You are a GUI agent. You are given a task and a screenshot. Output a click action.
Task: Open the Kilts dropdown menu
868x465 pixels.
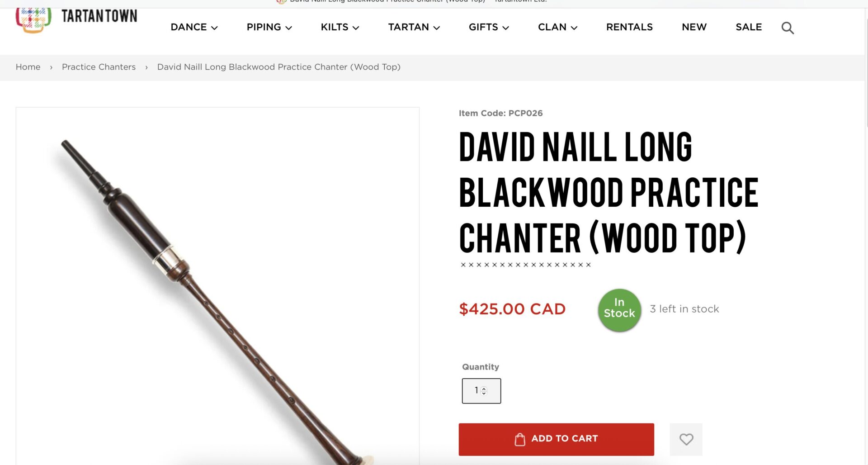(340, 27)
